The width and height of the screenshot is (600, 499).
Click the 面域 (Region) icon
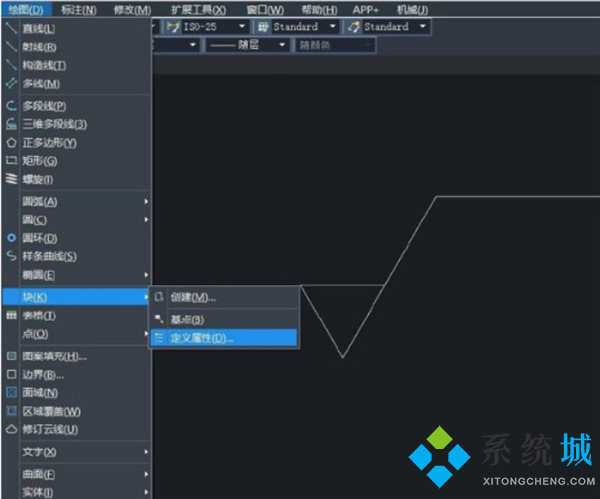tap(11, 392)
